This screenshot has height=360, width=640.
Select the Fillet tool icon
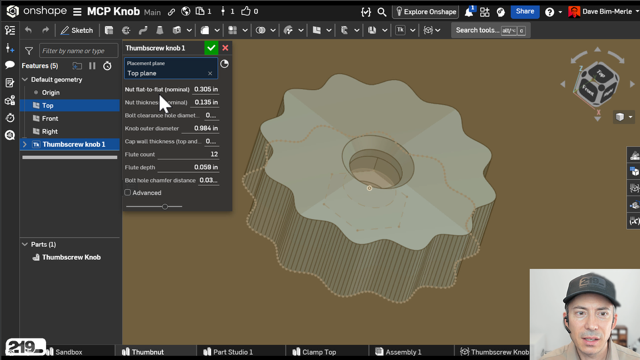point(205,30)
